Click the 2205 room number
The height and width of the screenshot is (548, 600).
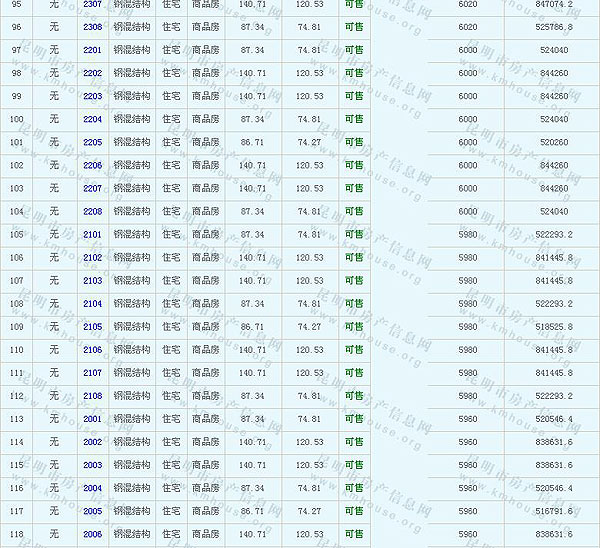click(92, 142)
